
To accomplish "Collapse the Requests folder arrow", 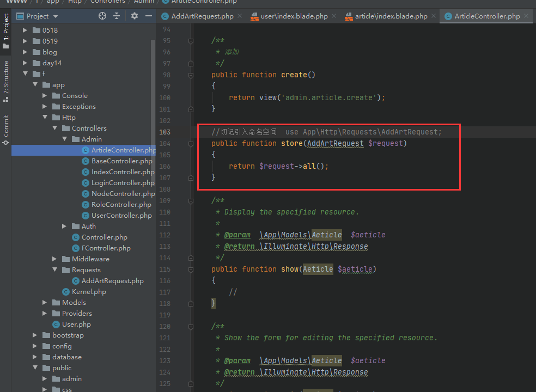I will pos(54,269).
